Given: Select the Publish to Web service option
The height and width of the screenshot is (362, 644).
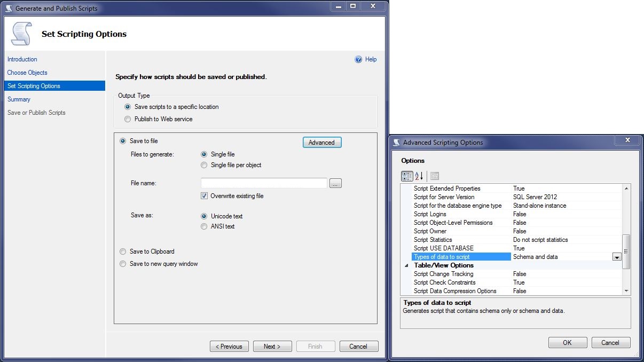Looking at the screenshot, I should [128, 119].
